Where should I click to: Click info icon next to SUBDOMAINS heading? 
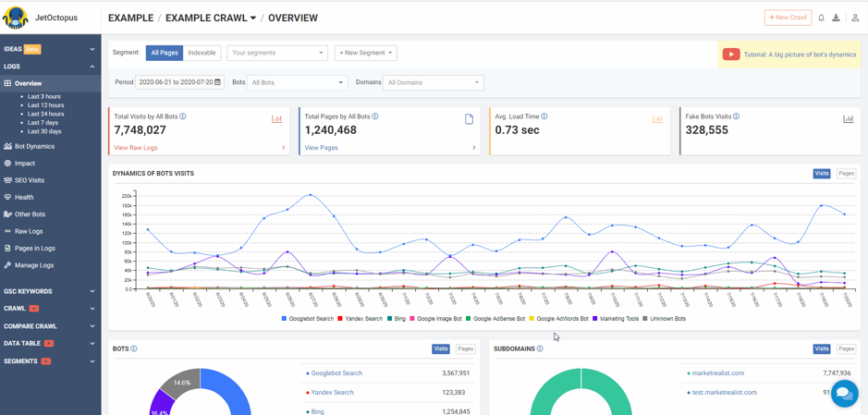click(540, 348)
